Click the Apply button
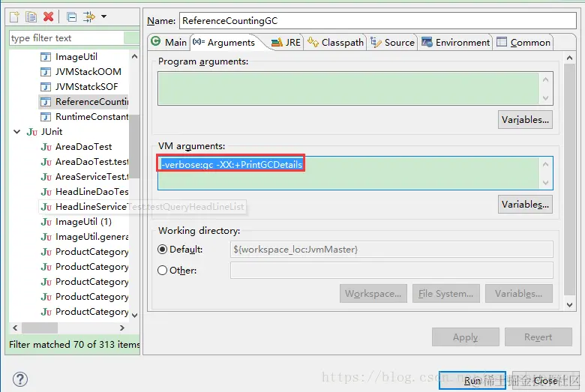Image resolution: width=585 pixels, height=392 pixels. tap(465, 337)
